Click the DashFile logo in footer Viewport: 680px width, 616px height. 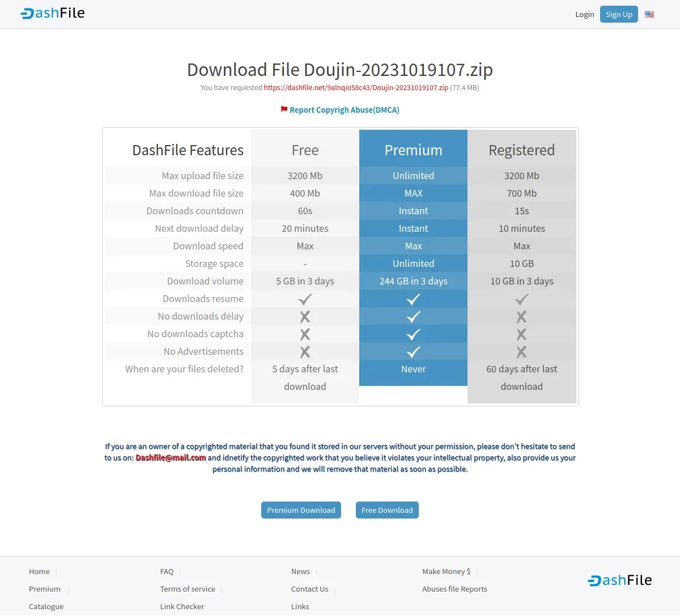click(x=620, y=580)
